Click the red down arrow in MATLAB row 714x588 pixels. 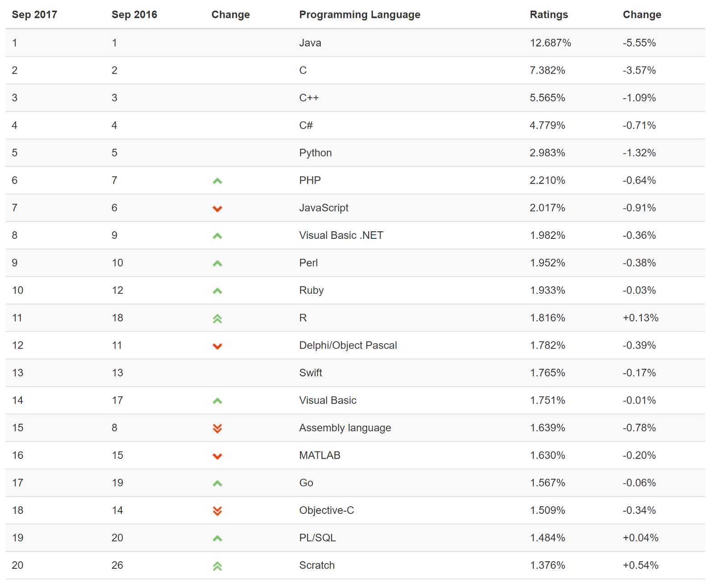tap(217, 456)
